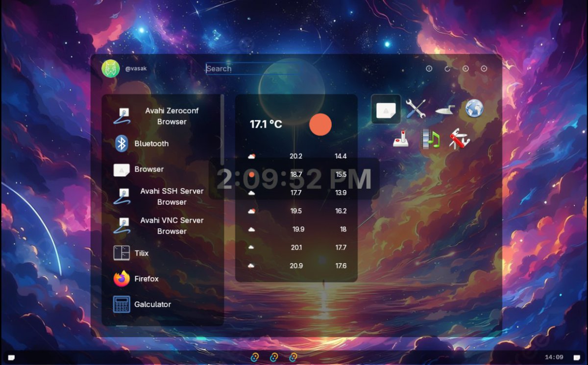The image size is (588, 365).
Task: Select the film and music multimedia category
Action: click(x=430, y=139)
